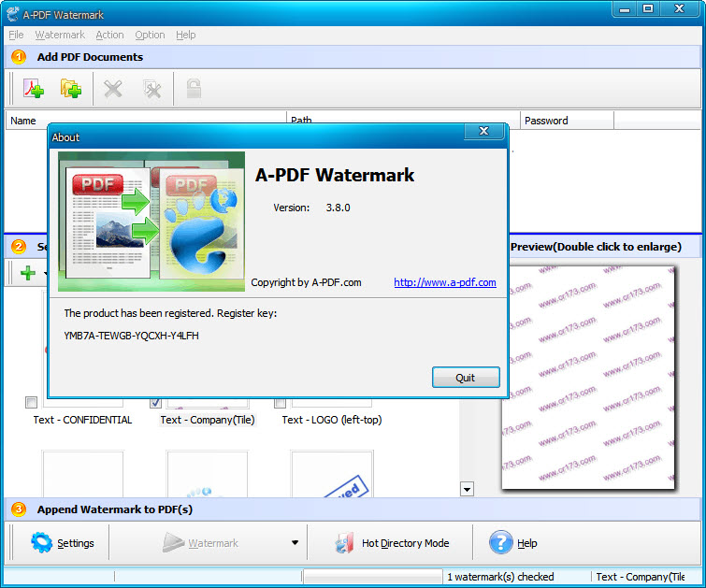706x588 pixels.
Task: Click the blue question mark Help icon
Action: pos(500,542)
